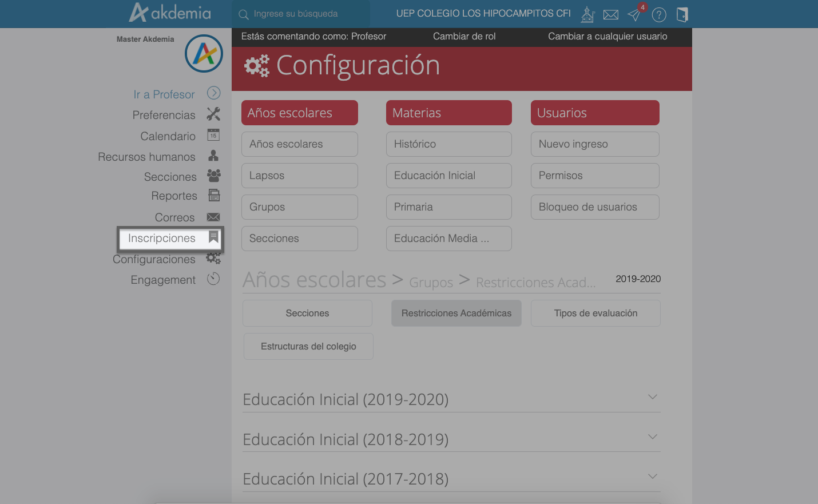Open Secciones option under Años escolares column
Viewport: 818px width, 504px height.
coord(300,239)
